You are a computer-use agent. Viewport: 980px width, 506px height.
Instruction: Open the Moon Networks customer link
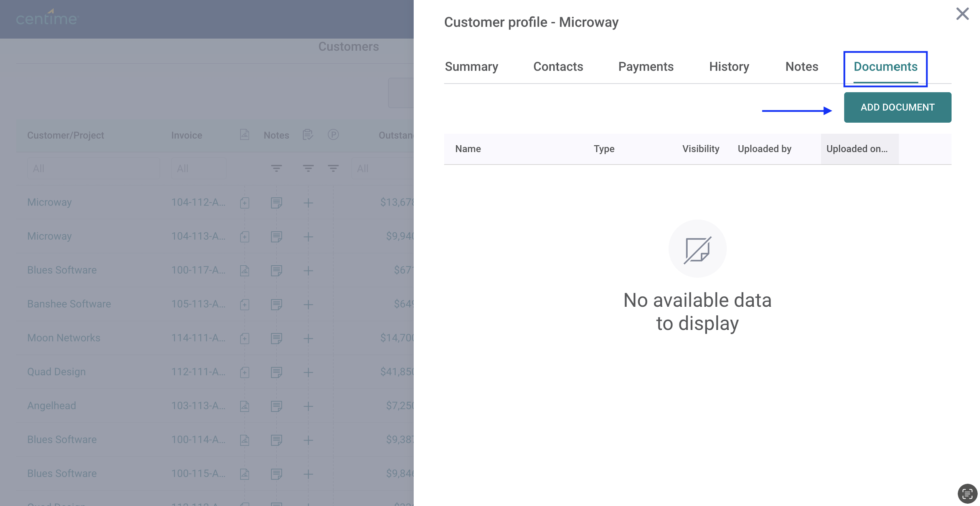coord(63,338)
